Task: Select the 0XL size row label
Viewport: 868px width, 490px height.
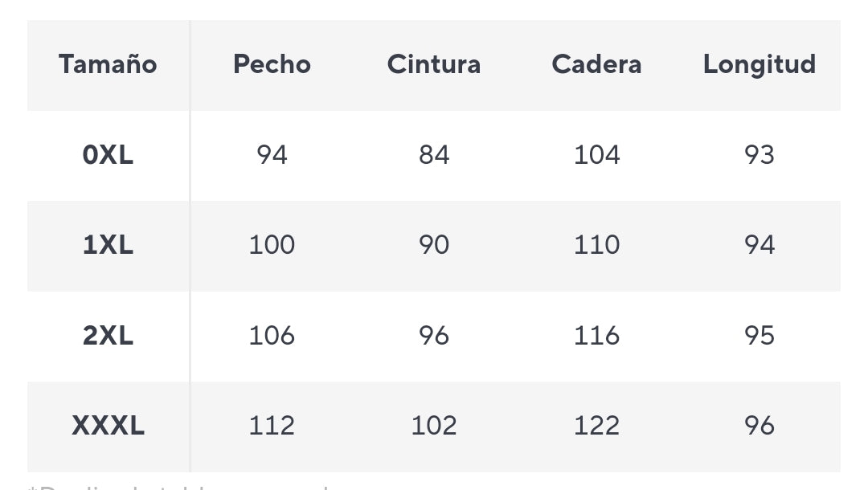Action: pyautogui.click(x=108, y=154)
